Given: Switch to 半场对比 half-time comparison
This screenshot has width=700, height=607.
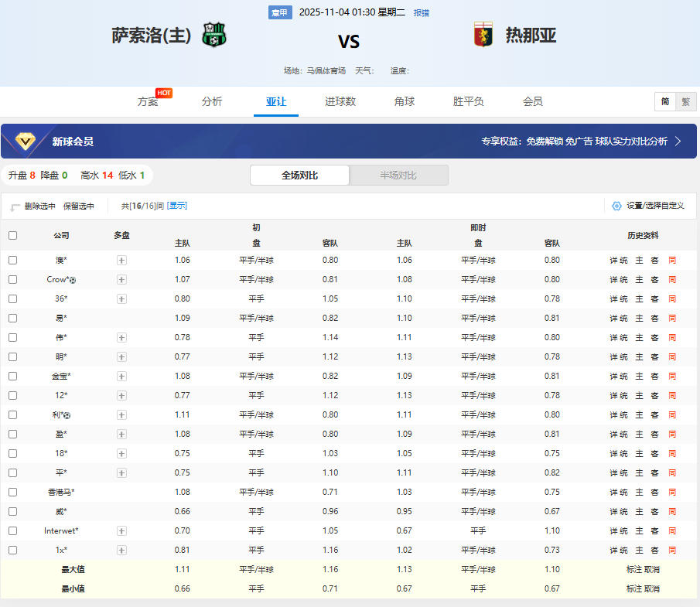Looking at the screenshot, I should 398,176.
